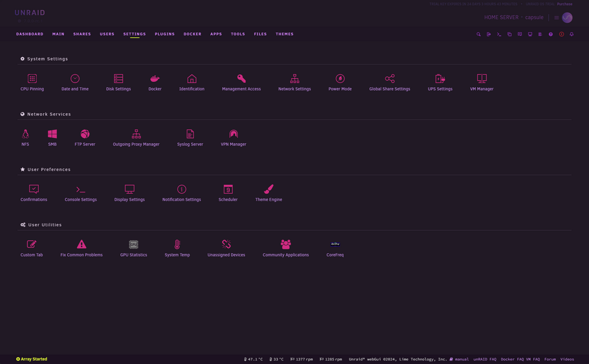Open the system log icon in header
Viewport: 589px width, 364px height.
click(540, 34)
